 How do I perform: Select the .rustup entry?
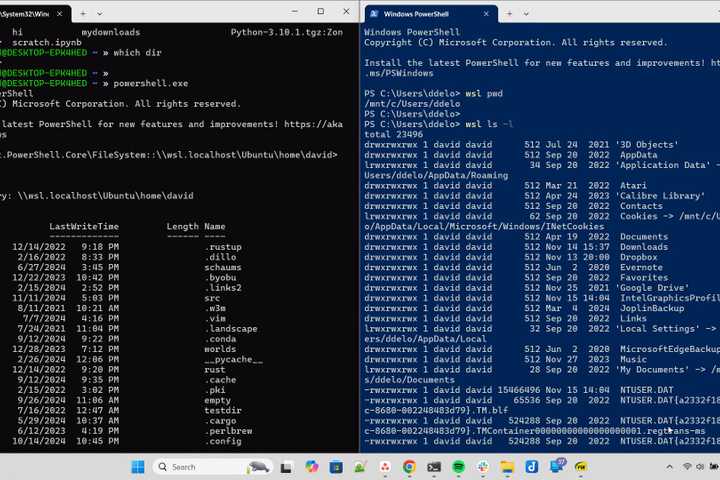[223, 247]
